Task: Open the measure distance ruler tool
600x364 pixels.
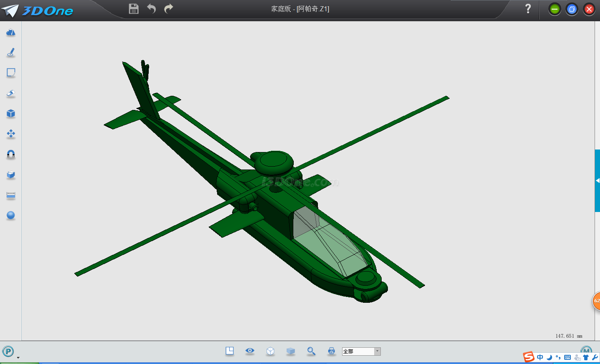Action: click(x=11, y=195)
